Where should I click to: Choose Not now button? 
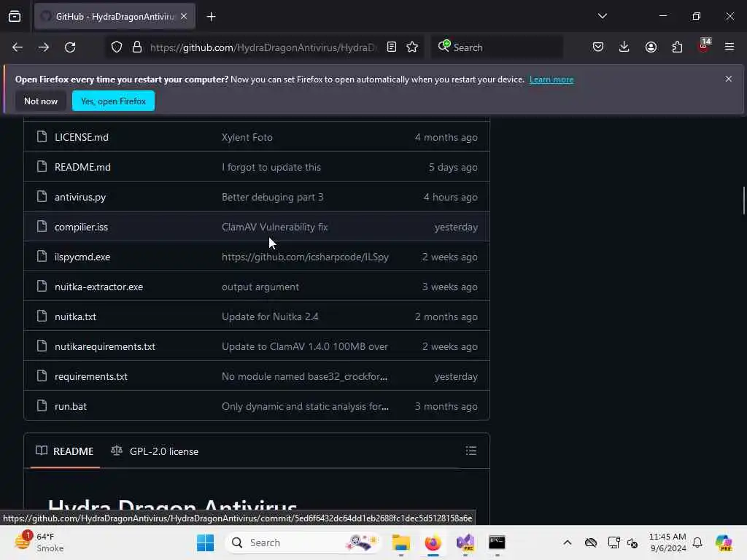pos(41,101)
